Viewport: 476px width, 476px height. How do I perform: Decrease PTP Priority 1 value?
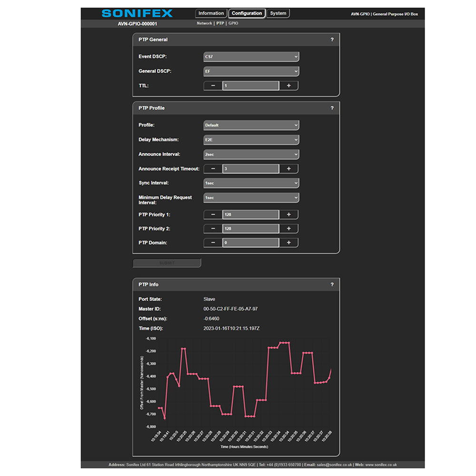tap(213, 215)
